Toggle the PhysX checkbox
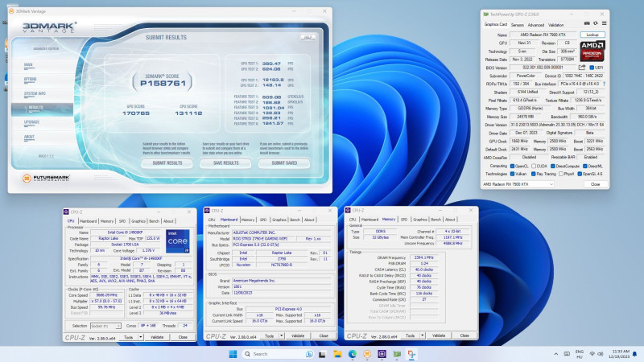The width and height of the screenshot is (644, 362). (x=561, y=174)
